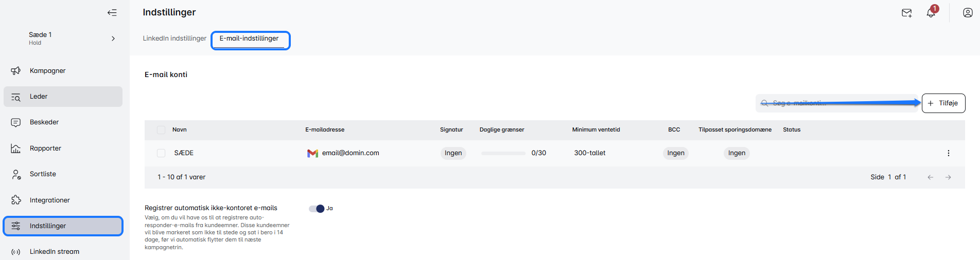This screenshot has height=260, width=980.
Task: Expand the Sæde 1 team selector
Action: [113, 39]
